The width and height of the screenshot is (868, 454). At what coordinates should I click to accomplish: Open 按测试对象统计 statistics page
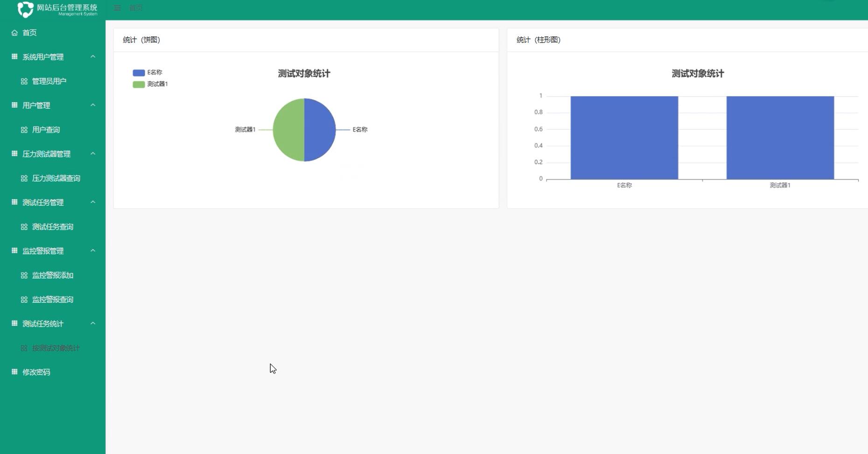coord(56,348)
